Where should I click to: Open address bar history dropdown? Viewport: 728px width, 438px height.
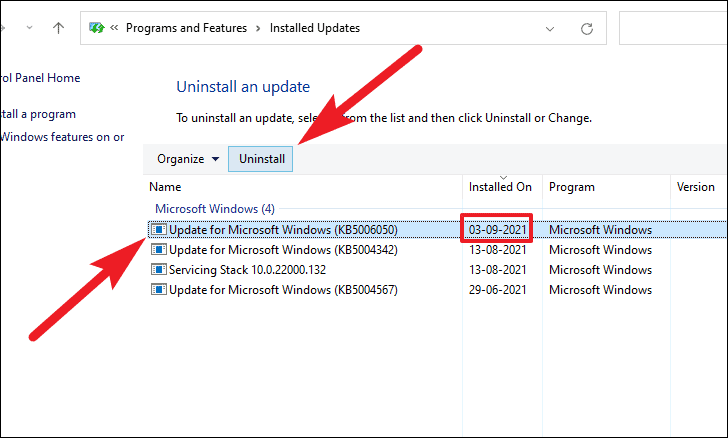coord(550,29)
